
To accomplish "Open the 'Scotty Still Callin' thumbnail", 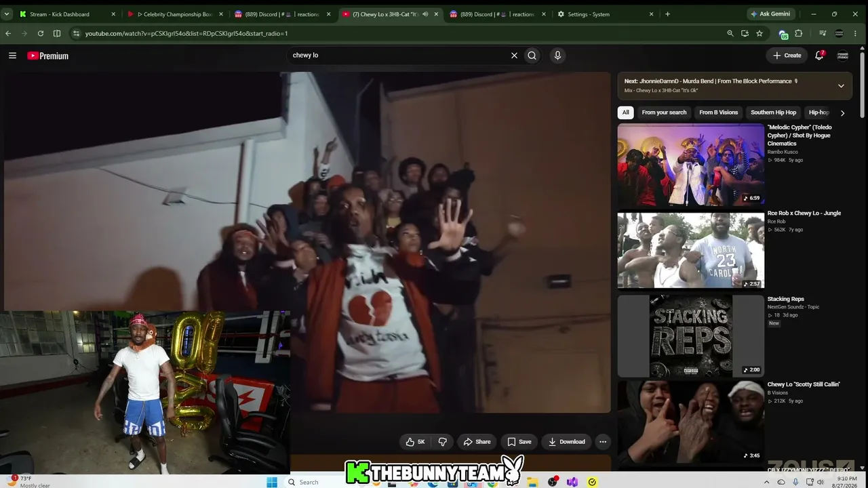I will coord(690,422).
